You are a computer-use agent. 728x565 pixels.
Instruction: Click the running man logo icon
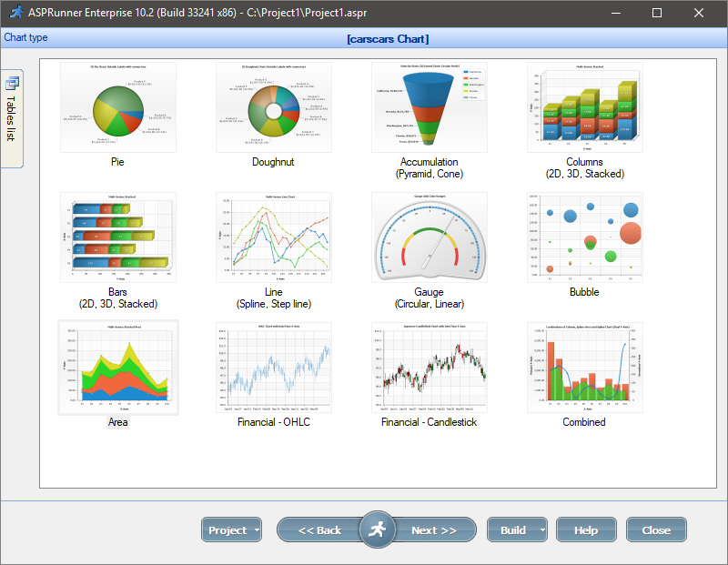coord(378,530)
